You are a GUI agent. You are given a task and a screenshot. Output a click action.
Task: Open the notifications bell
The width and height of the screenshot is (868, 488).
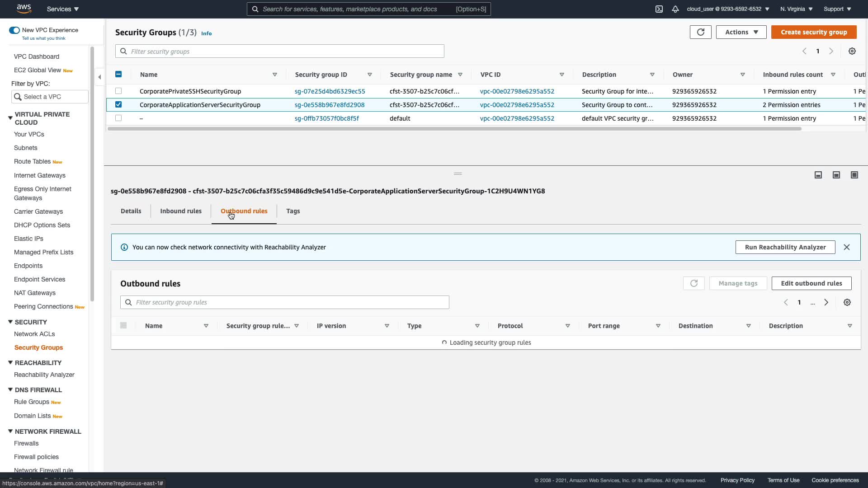675,9
